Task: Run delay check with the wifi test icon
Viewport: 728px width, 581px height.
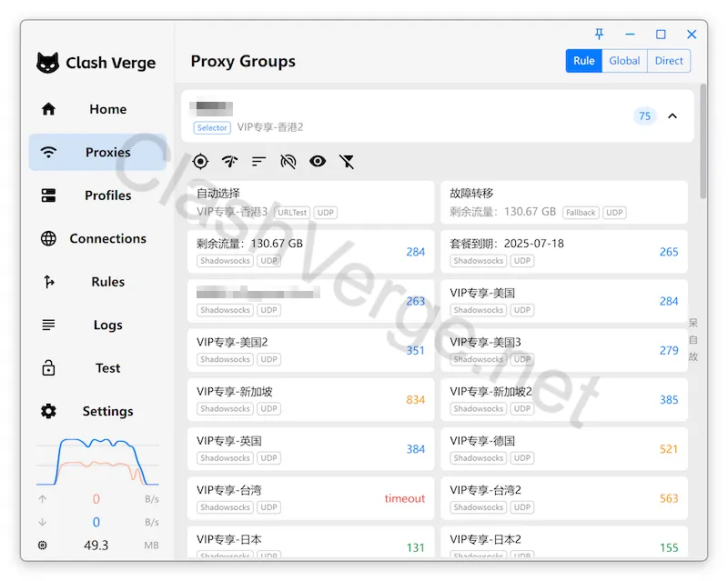Action: [230, 162]
